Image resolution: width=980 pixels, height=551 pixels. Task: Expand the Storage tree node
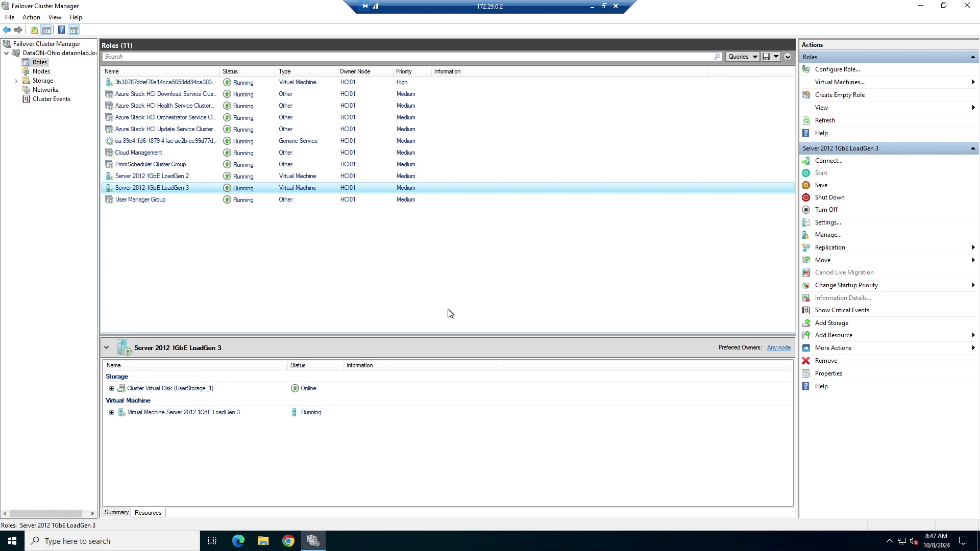click(x=16, y=81)
